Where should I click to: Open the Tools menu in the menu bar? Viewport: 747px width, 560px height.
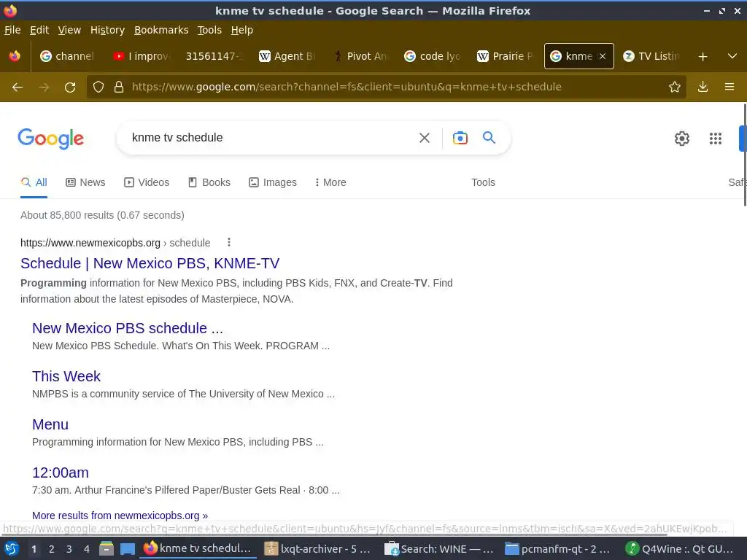(209, 30)
